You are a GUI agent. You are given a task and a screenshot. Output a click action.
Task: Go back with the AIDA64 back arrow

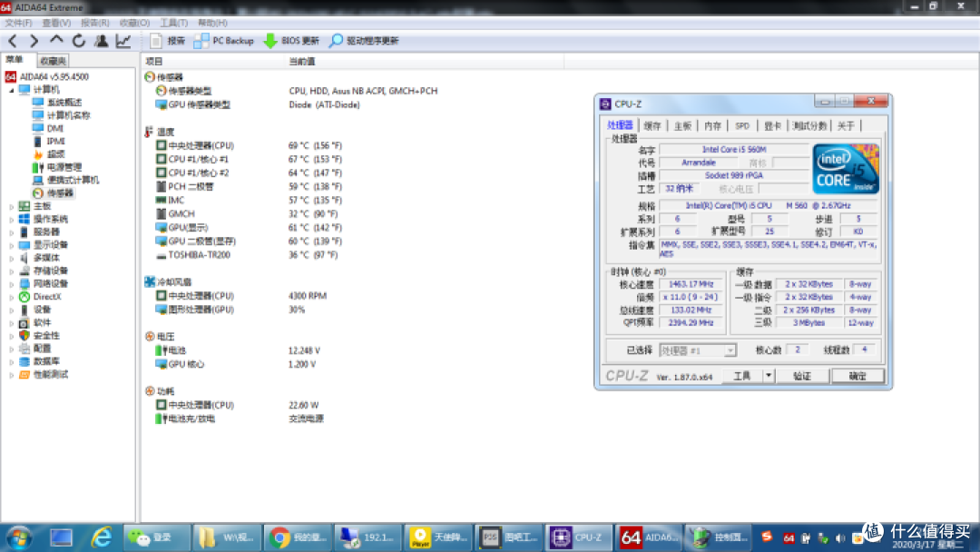[x=13, y=41]
